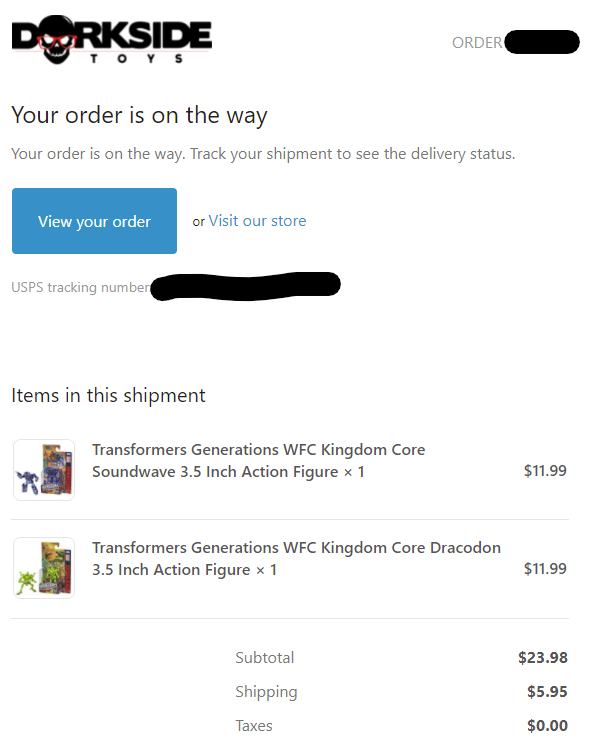Click the redacted order number

click(542, 43)
